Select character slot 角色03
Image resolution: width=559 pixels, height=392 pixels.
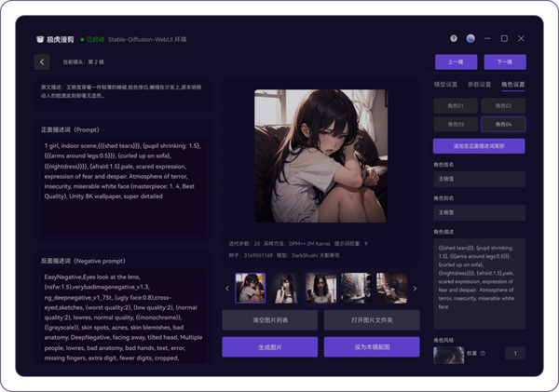pos(456,124)
